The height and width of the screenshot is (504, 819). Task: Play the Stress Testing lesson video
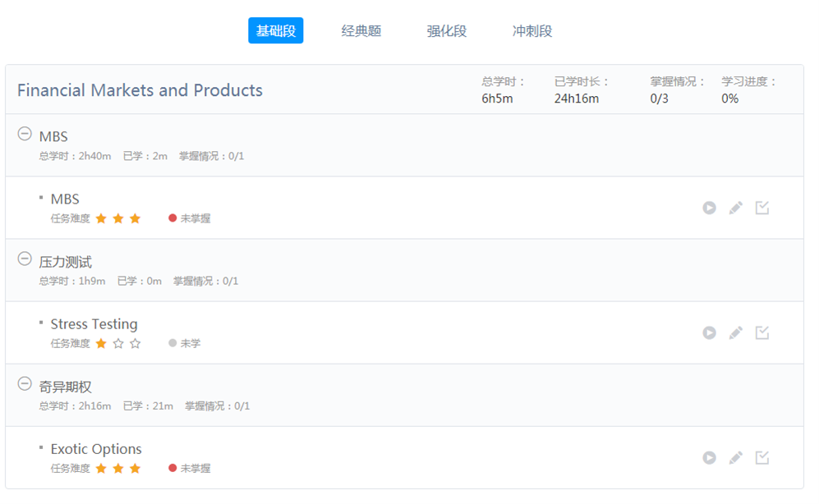click(709, 332)
